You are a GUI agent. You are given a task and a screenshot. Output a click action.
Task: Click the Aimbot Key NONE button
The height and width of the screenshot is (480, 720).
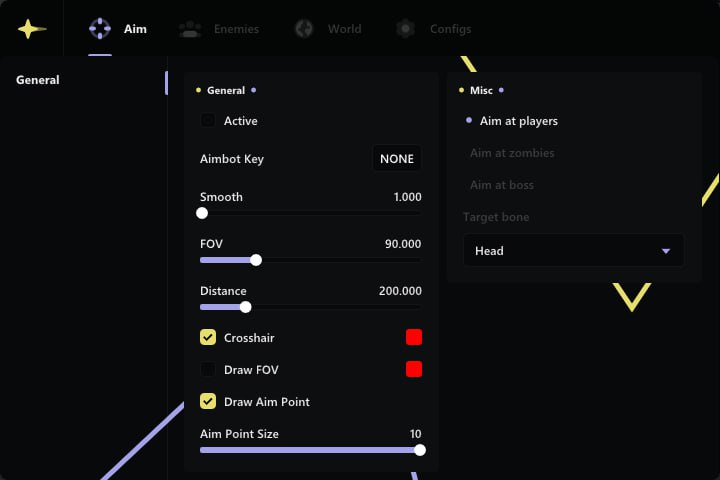click(x=397, y=159)
